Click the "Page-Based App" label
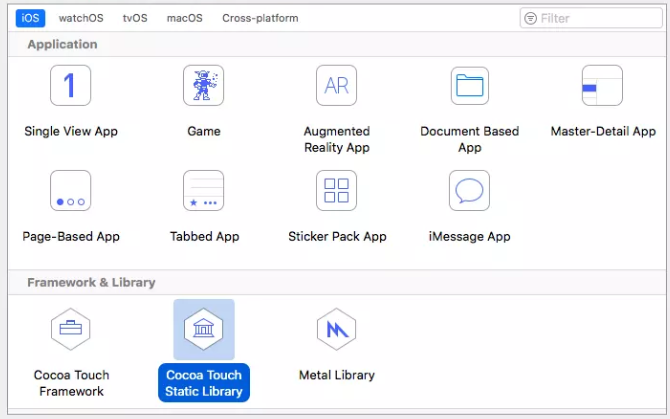 [x=71, y=236]
